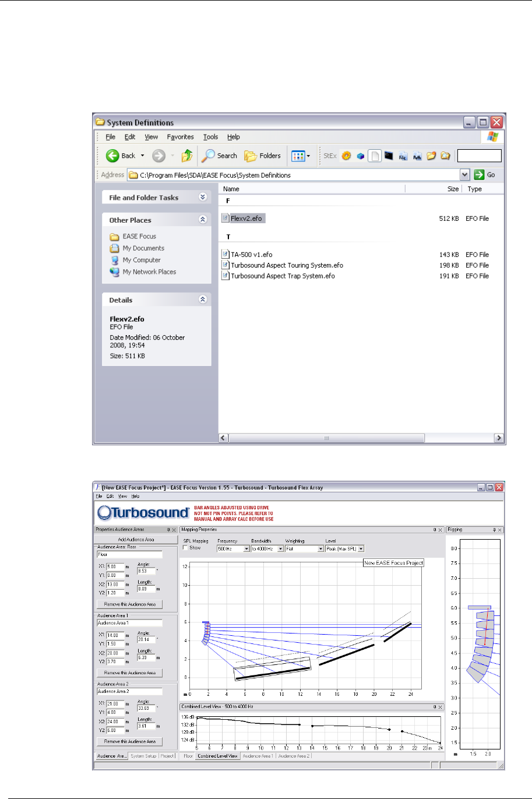
Task: Remove the Floor audience area
Action: 130,604
